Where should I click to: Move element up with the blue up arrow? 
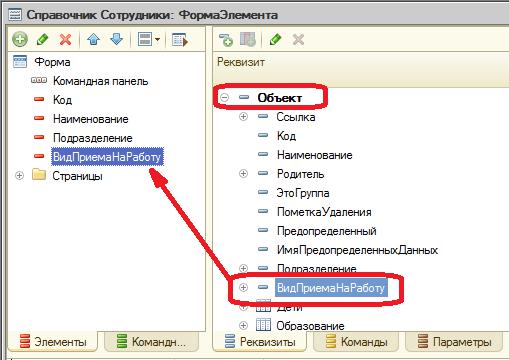(94, 39)
